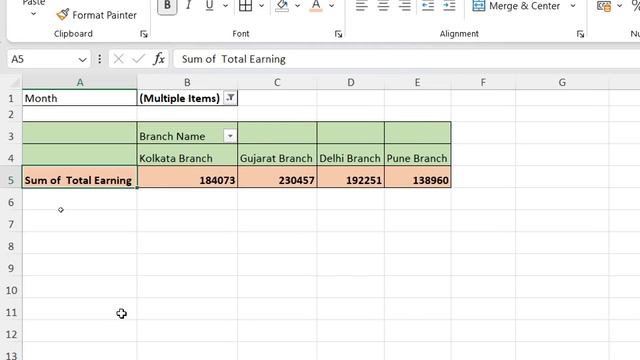Select row 1 header
This screenshot has height=360, width=640.
coord(11,98)
